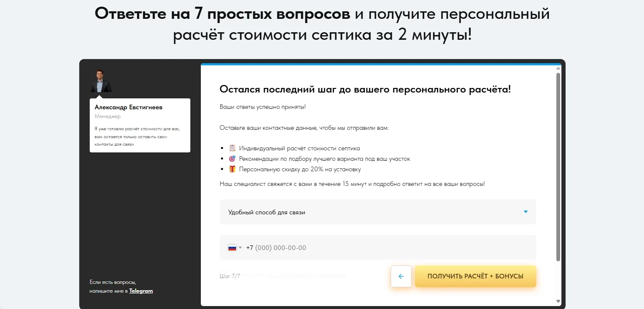Viewport: 644px width, 309px height.
Task: Click the manager's message "Я уже готовлю расчёт"
Action: click(x=137, y=136)
